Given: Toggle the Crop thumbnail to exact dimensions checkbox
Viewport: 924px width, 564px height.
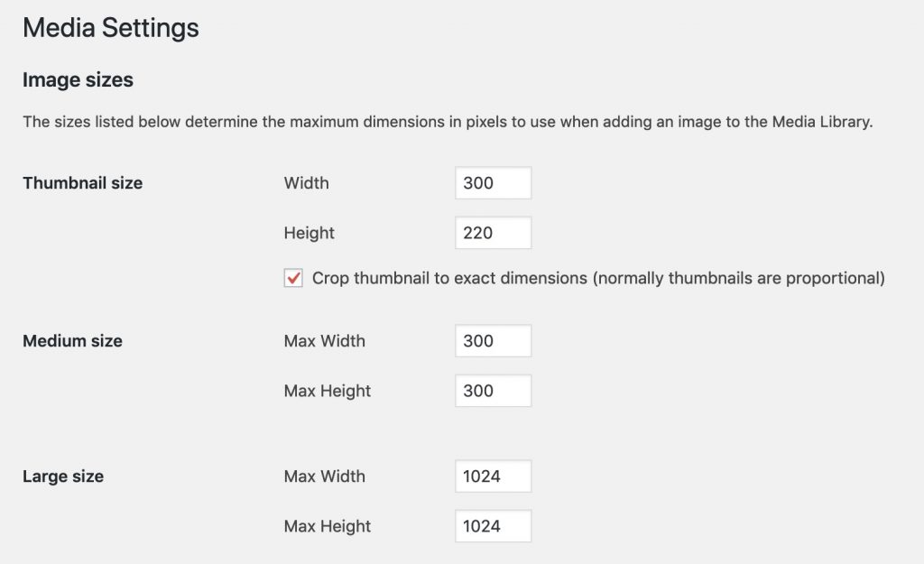Looking at the screenshot, I should (x=293, y=279).
